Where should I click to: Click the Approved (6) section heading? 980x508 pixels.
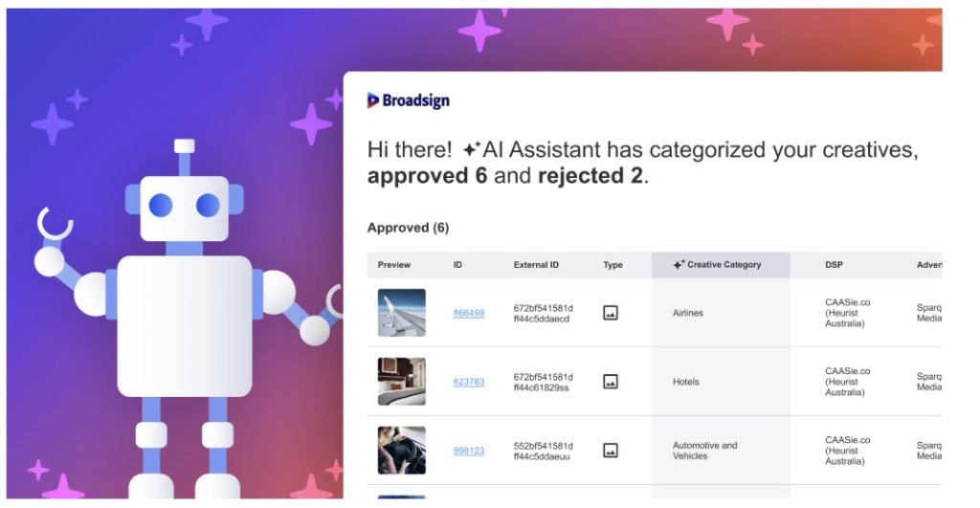click(408, 228)
